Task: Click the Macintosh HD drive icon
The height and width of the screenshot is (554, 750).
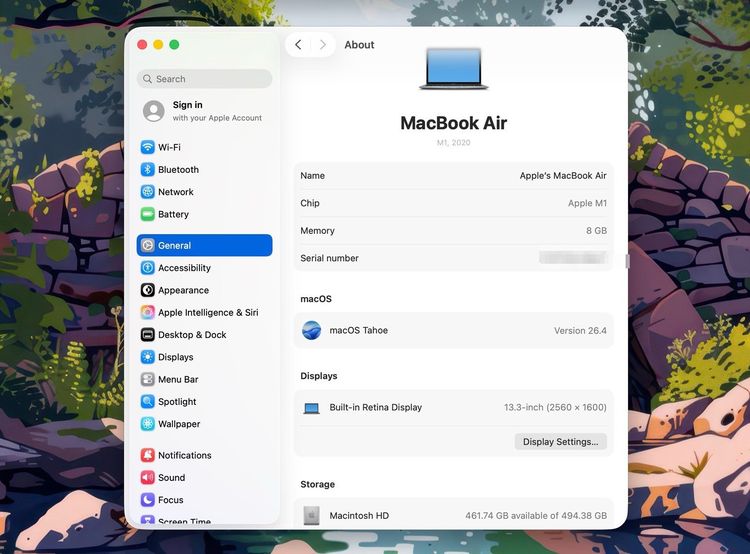Action: (x=311, y=515)
